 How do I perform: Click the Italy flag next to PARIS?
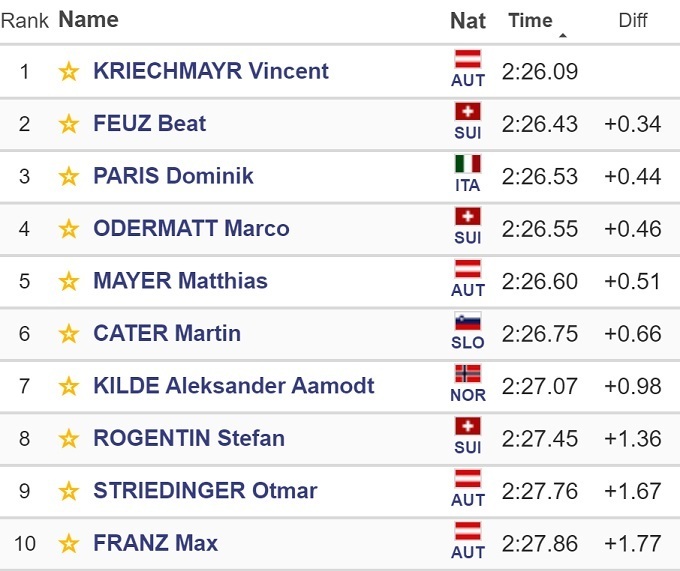coord(468,164)
